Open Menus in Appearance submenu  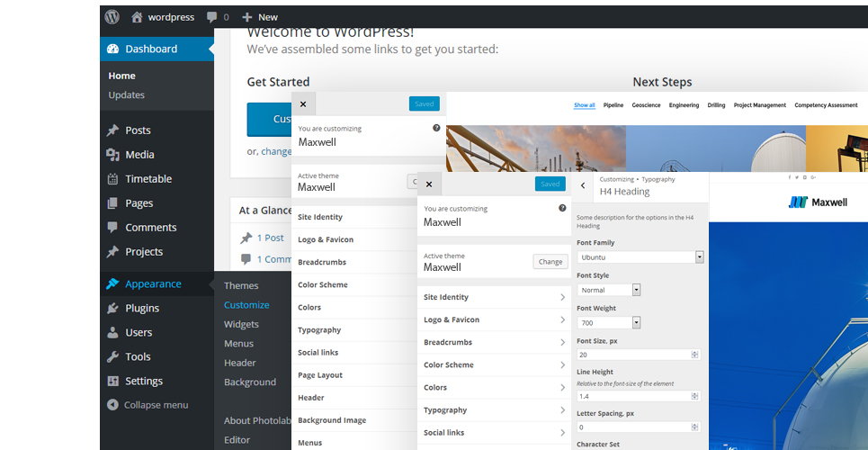238,344
